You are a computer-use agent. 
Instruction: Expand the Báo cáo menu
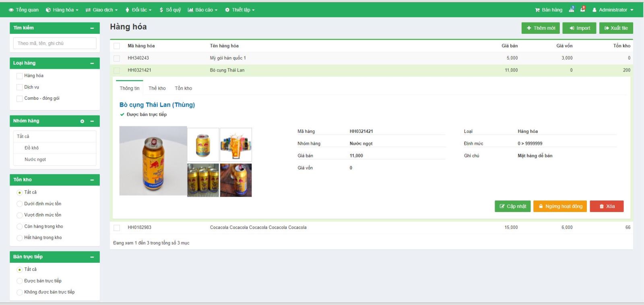click(x=202, y=10)
